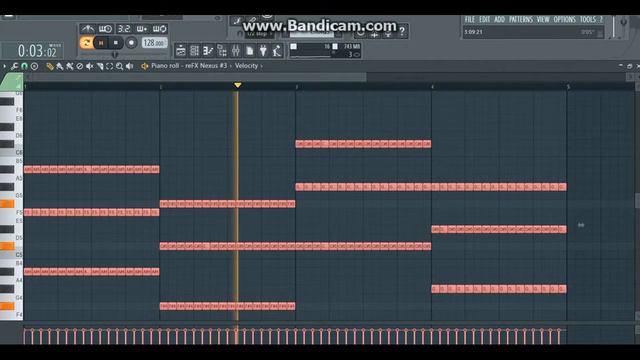Click bar 4 on the timeline ruler
This screenshot has height=360, width=640.
(432, 87)
